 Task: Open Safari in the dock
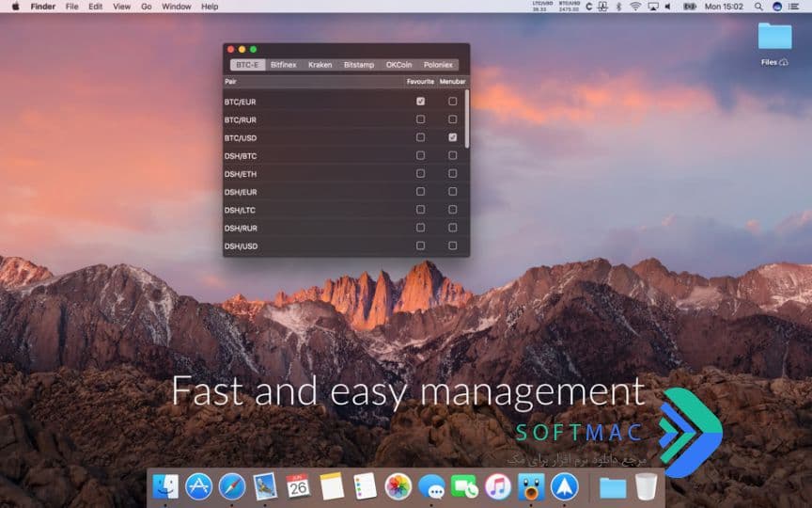232,486
